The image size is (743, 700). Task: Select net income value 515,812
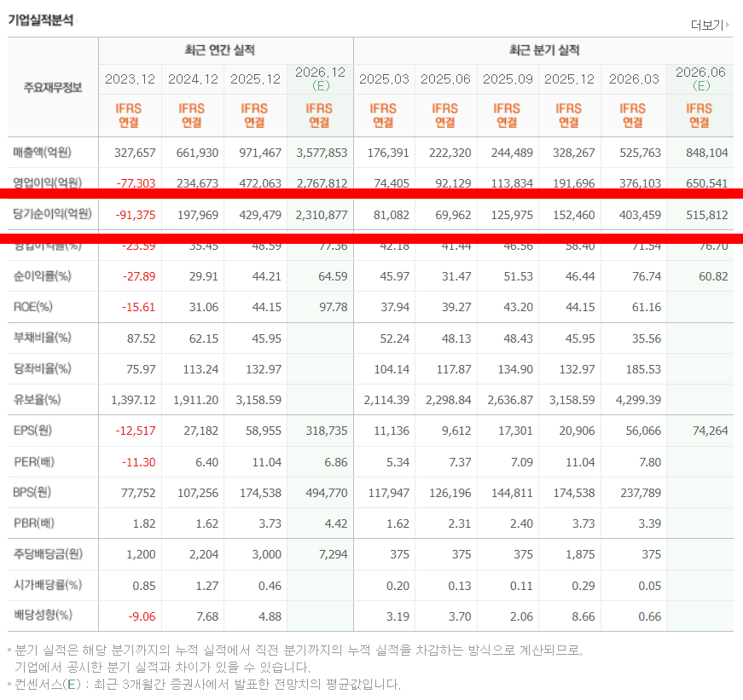click(x=707, y=215)
